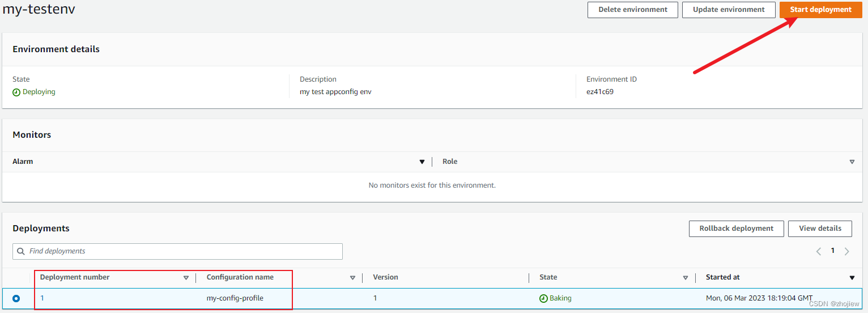Click the Deploying state clock icon
Image resolution: width=868 pixels, height=313 pixels.
coord(16,92)
